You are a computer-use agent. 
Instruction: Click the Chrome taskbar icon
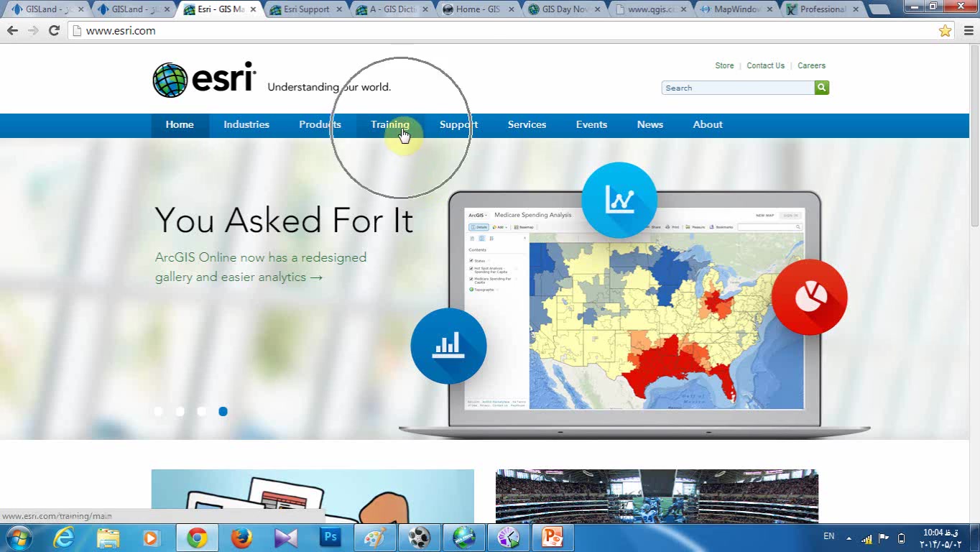tap(197, 538)
